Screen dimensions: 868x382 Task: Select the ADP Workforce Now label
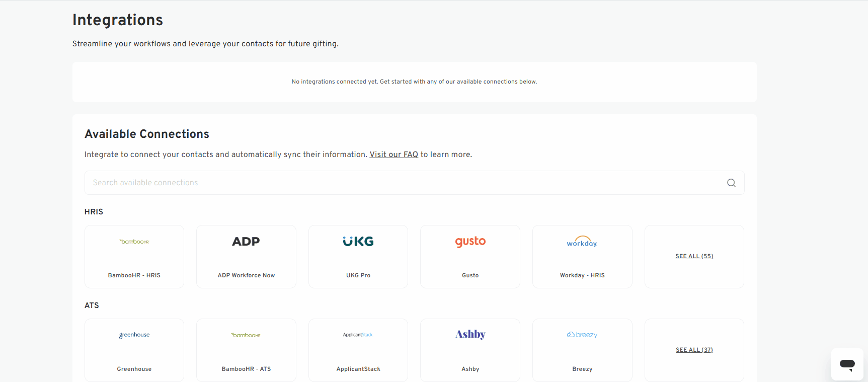(x=246, y=275)
